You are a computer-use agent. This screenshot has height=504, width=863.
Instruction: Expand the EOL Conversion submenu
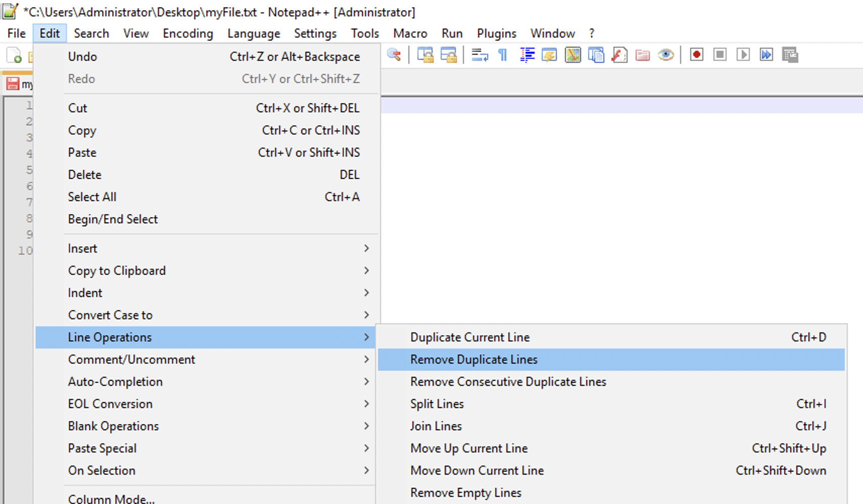[110, 404]
